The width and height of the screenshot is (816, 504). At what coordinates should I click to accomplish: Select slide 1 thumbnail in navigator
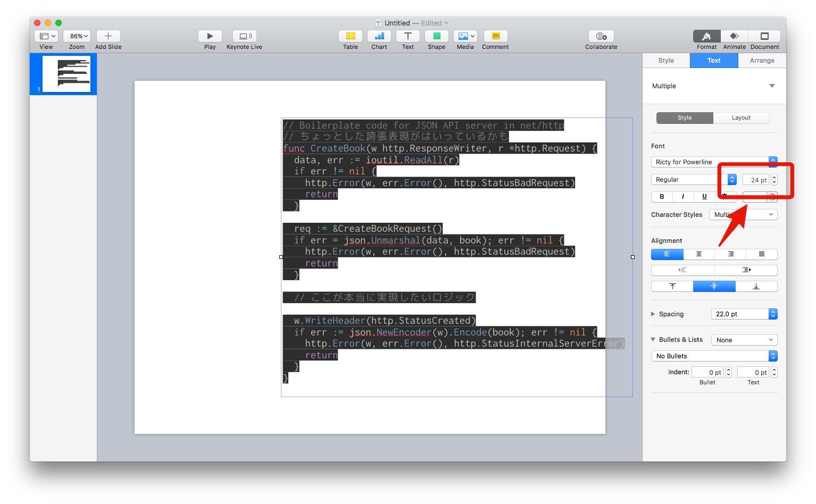pos(66,74)
